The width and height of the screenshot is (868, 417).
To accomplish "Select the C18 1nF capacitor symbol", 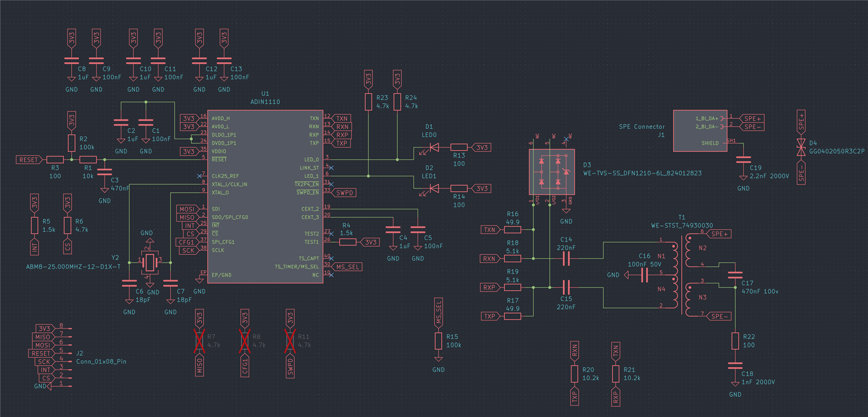I will pyautogui.click(x=735, y=365).
